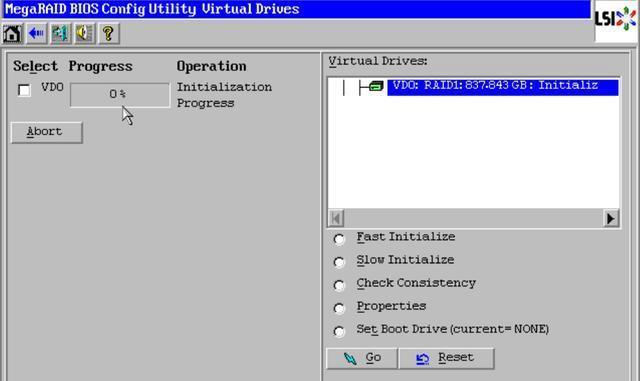Check the VD0 select checkbox
Image resolution: width=640 pixels, height=381 pixels.
(24, 90)
